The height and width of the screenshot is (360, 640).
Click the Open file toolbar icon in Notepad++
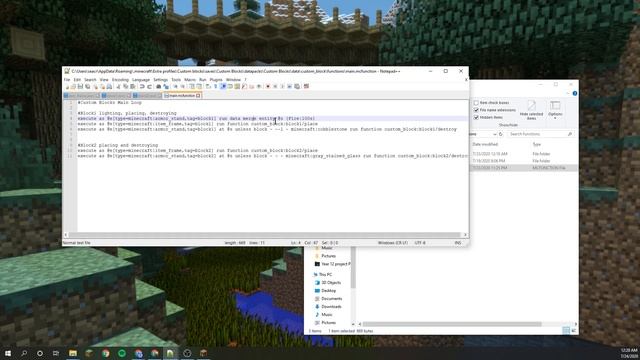click(x=73, y=87)
